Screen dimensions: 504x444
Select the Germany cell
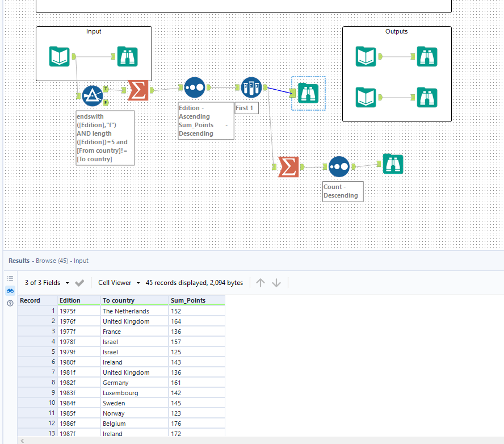pos(135,383)
